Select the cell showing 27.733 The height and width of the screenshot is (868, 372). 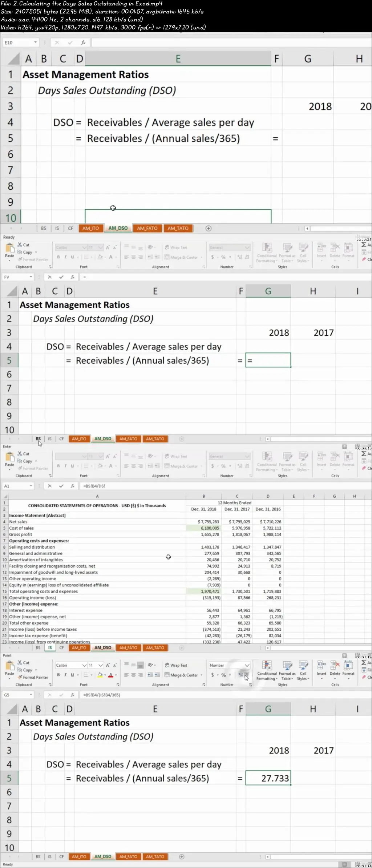[268, 778]
